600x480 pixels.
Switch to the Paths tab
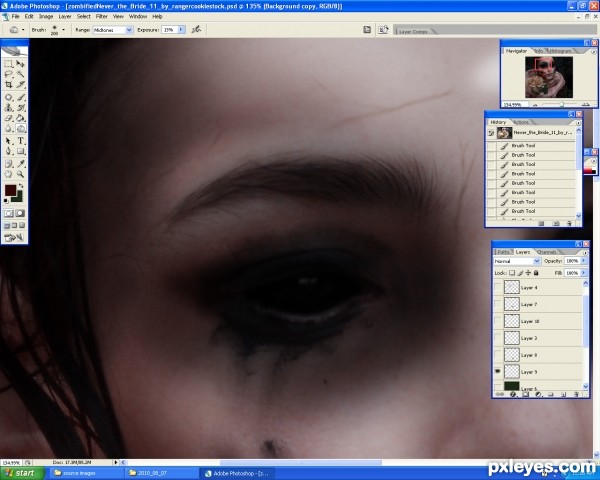coord(503,252)
